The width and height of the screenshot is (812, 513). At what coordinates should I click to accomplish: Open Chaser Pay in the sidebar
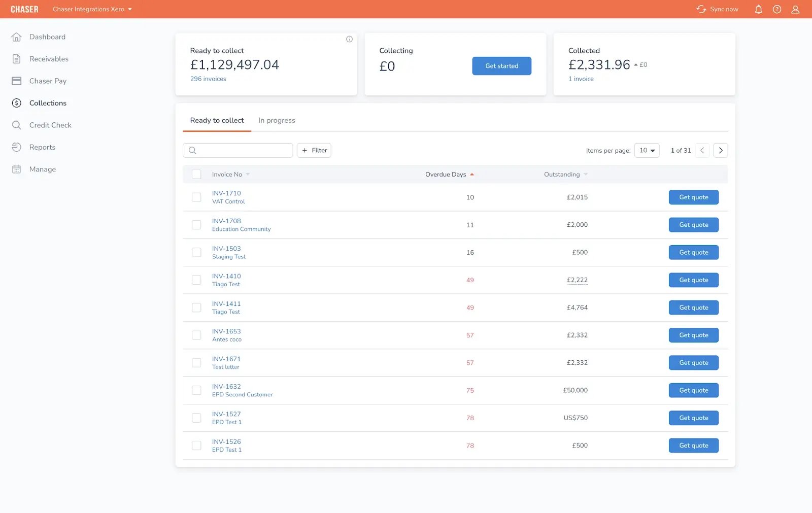48,81
